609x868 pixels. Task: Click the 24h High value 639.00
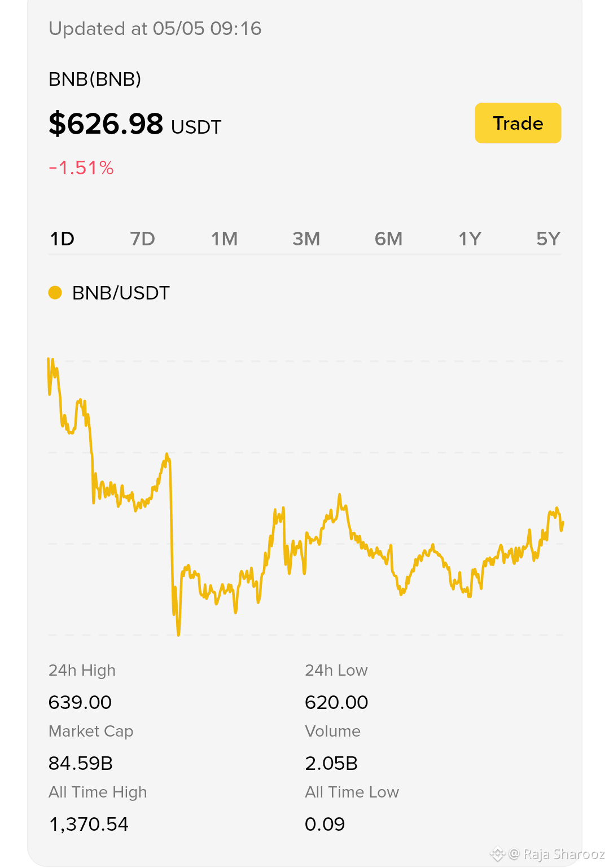coord(80,703)
